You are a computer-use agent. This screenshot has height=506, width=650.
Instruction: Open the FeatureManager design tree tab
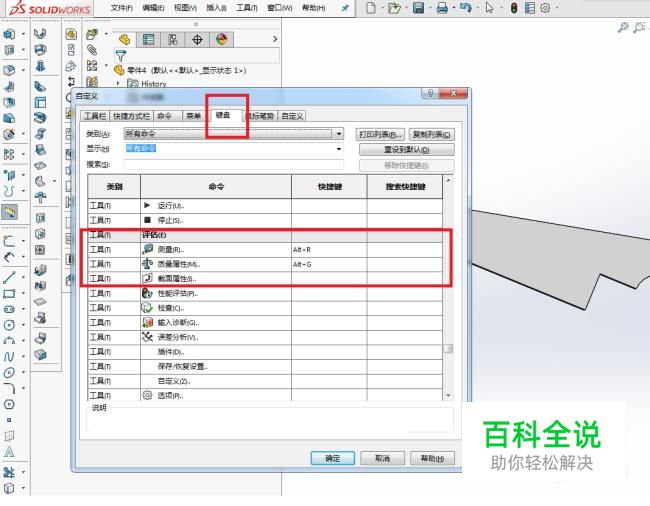pyautogui.click(x=124, y=39)
